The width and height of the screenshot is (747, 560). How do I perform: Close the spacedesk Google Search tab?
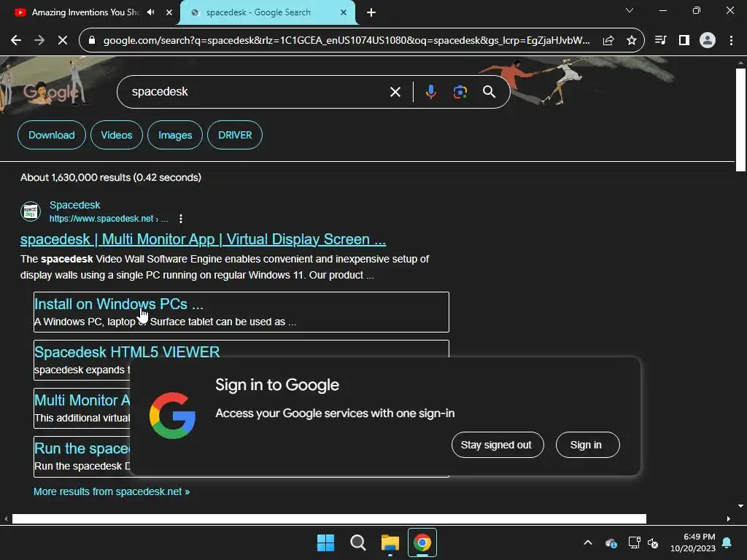pyautogui.click(x=344, y=12)
